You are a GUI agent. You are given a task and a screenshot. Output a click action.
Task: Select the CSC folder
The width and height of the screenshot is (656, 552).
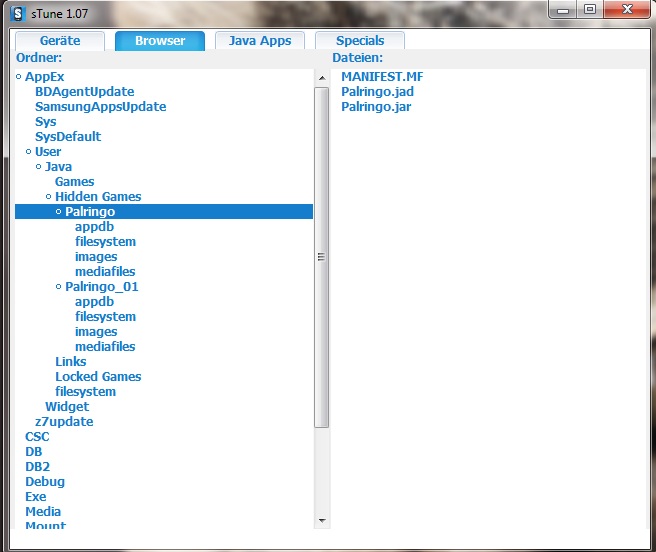click(x=37, y=437)
